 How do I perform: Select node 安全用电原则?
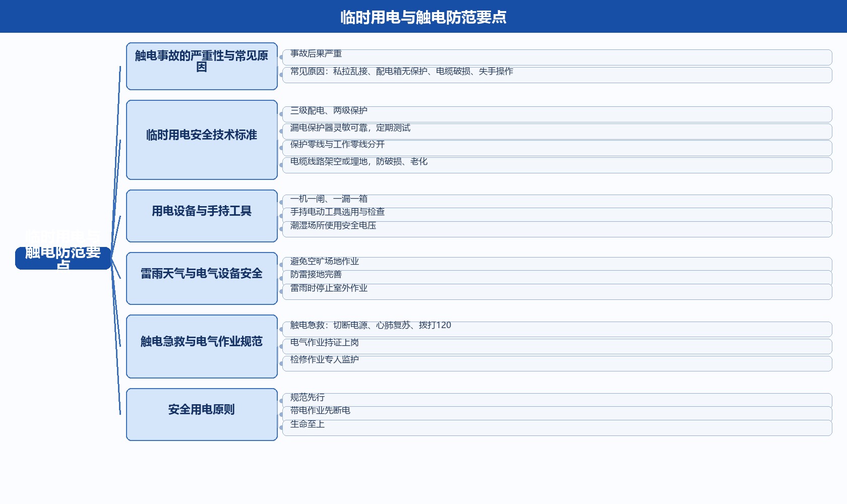[202, 414]
